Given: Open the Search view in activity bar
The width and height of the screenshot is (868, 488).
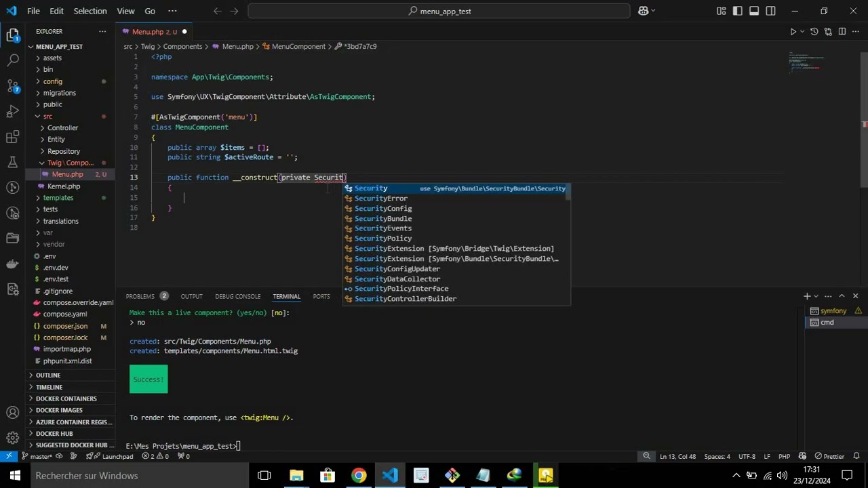Looking at the screenshot, I should (x=12, y=61).
